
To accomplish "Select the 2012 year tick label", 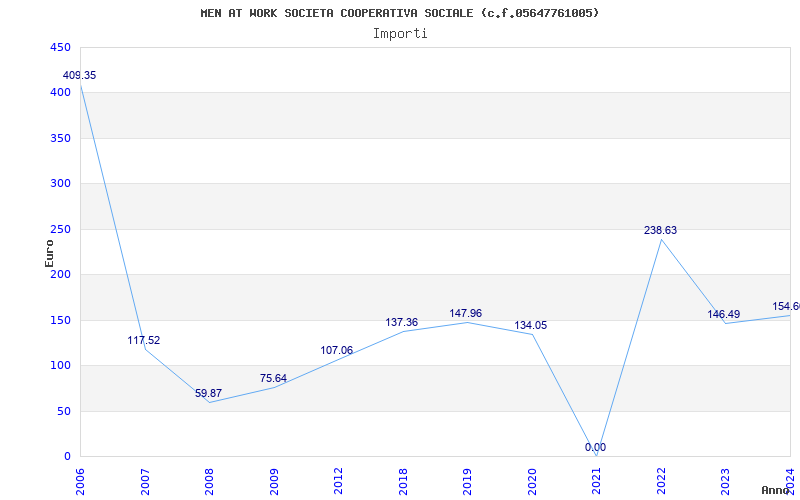I will click(x=338, y=481).
